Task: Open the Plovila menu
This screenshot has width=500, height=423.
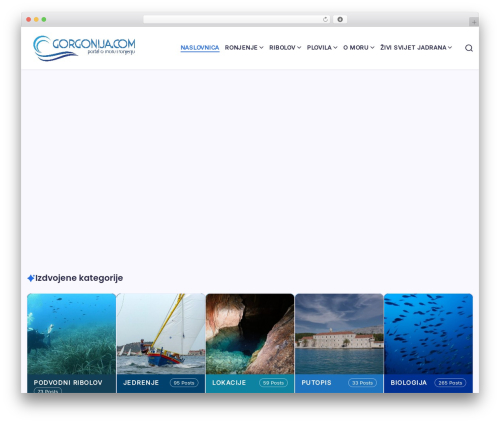Action: 319,48
